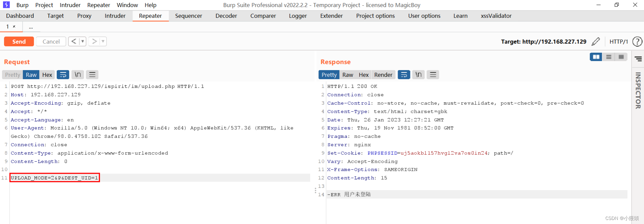Switch to side-by-side layout view
Viewport: 644px width, 224px height.
(x=596, y=57)
